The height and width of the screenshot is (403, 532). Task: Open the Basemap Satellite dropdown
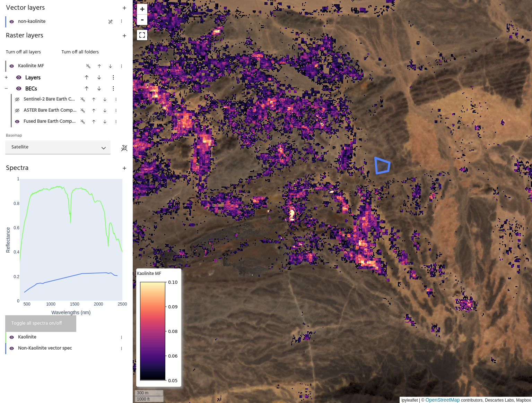pyautogui.click(x=58, y=147)
